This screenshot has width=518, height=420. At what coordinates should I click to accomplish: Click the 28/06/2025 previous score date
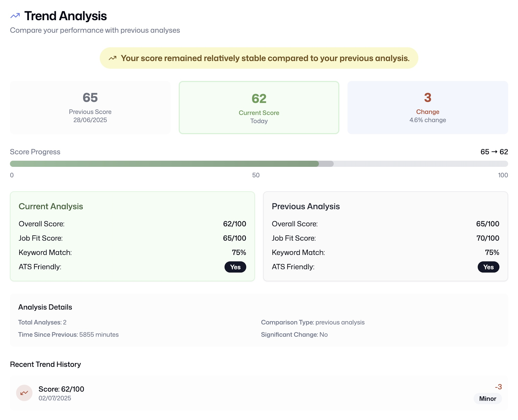90,120
